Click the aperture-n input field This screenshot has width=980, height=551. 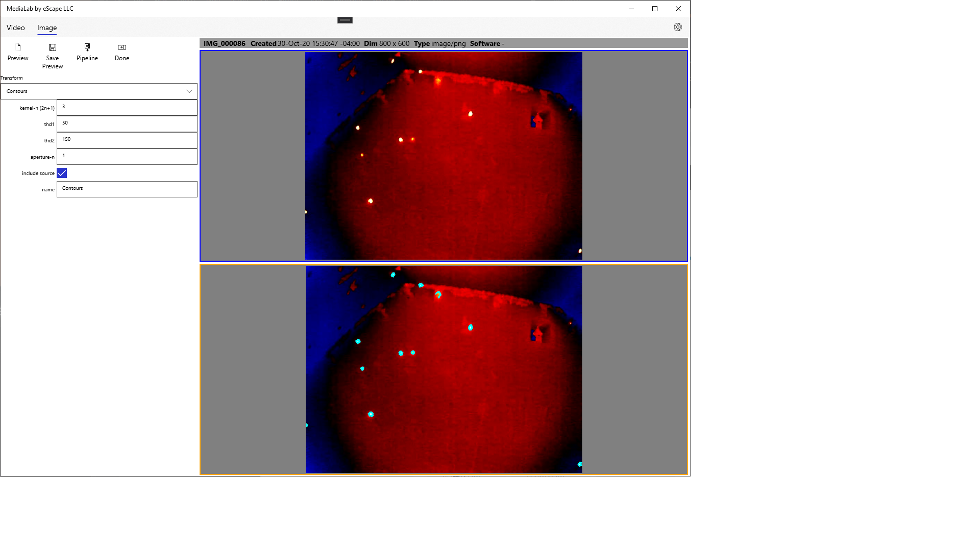click(x=127, y=156)
